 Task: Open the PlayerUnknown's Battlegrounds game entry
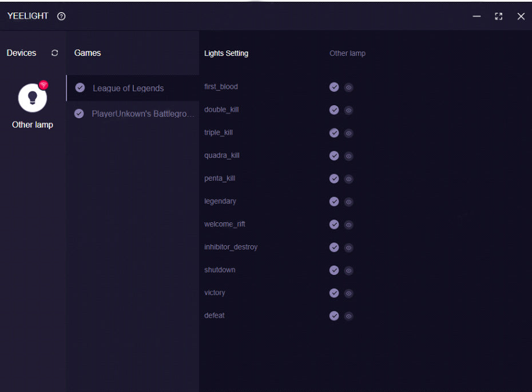tap(143, 114)
